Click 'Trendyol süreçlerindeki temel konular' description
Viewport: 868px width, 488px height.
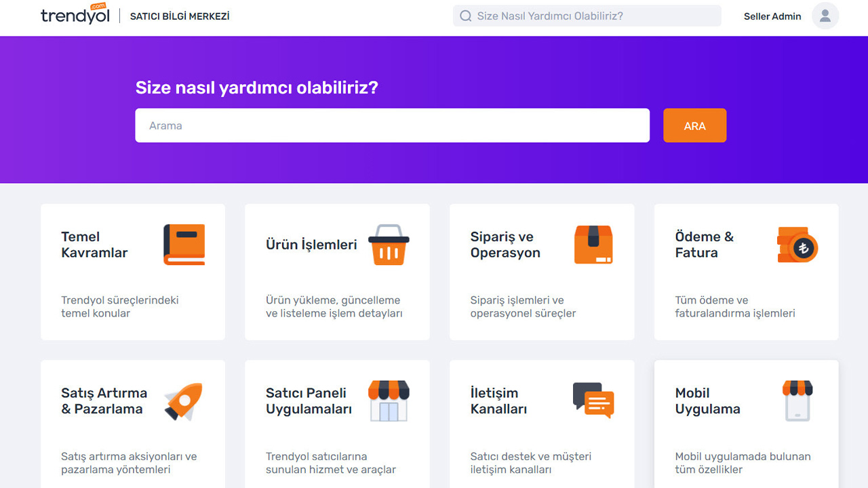(120, 307)
